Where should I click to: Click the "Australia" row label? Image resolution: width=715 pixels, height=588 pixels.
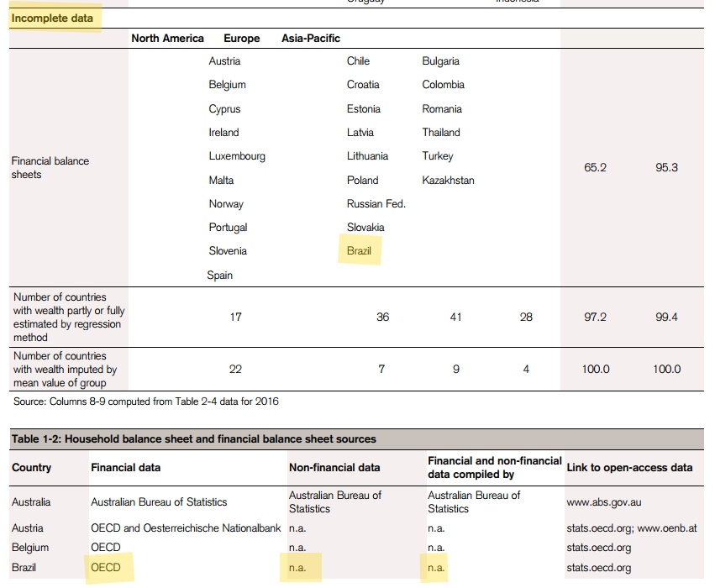tap(31, 501)
